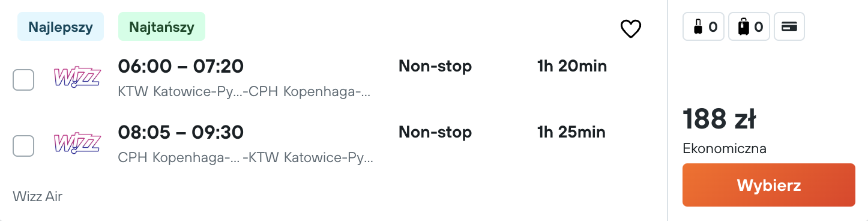Click the Wizz Air airline label
The height and width of the screenshot is (221, 868).
(37, 196)
